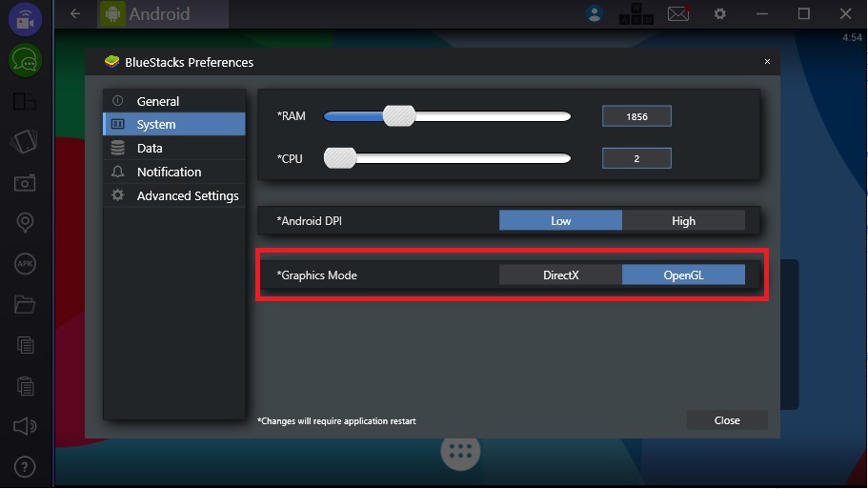This screenshot has width=868, height=489.
Task: Click the 'Changes will require application restart' note
Action: (x=336, y=421)
